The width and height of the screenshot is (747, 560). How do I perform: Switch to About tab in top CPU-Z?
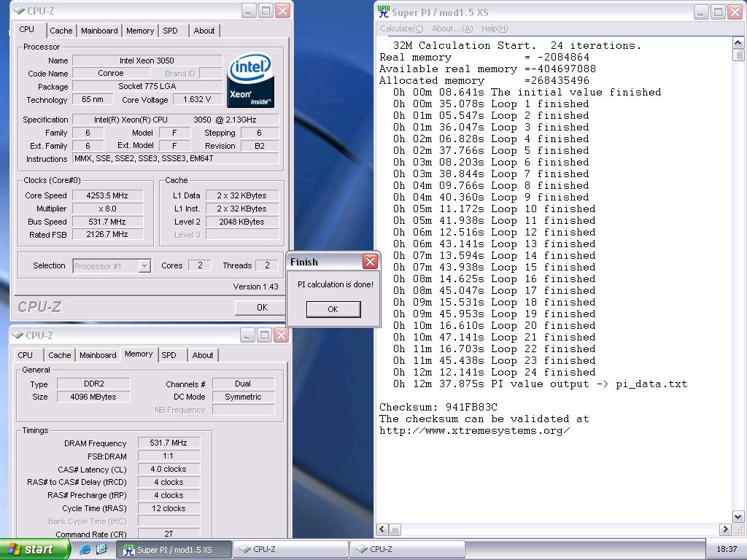pyautogui.click(x=204, y=31)
